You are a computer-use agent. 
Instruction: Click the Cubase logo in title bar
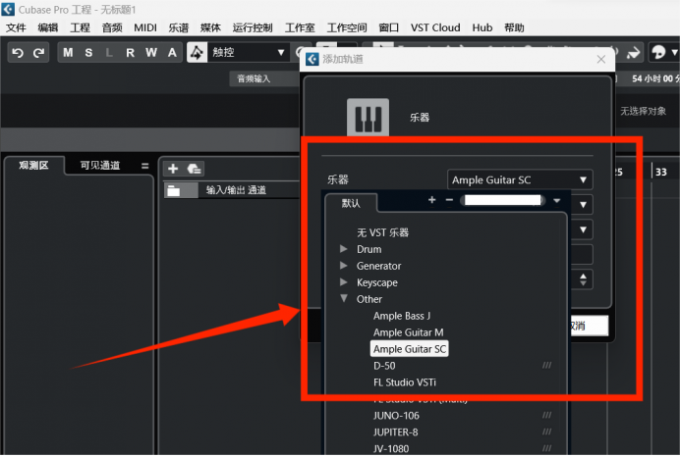pos(8,9)
